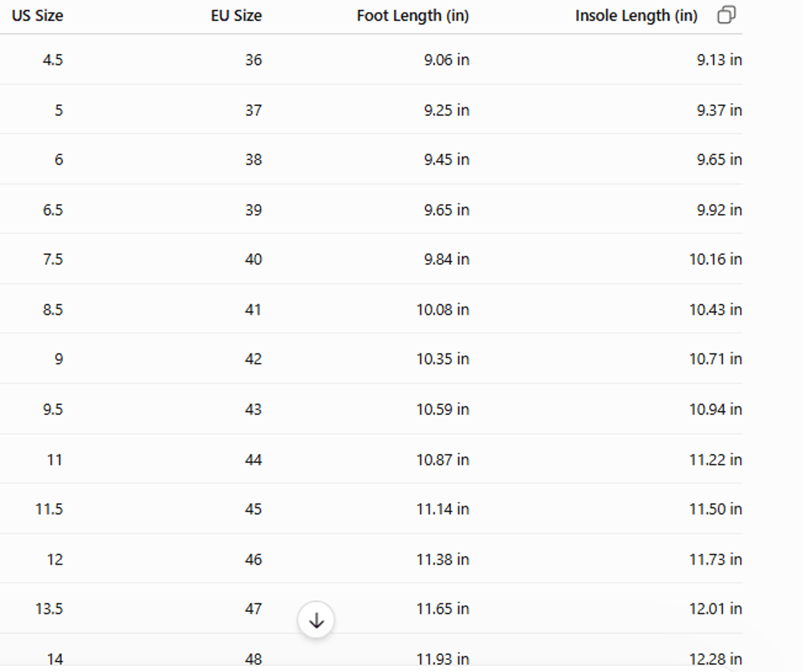803x672 pixels.
Task: Click insole length 9.92 in value
Action: pyautogui.click(x=719, y=210)
